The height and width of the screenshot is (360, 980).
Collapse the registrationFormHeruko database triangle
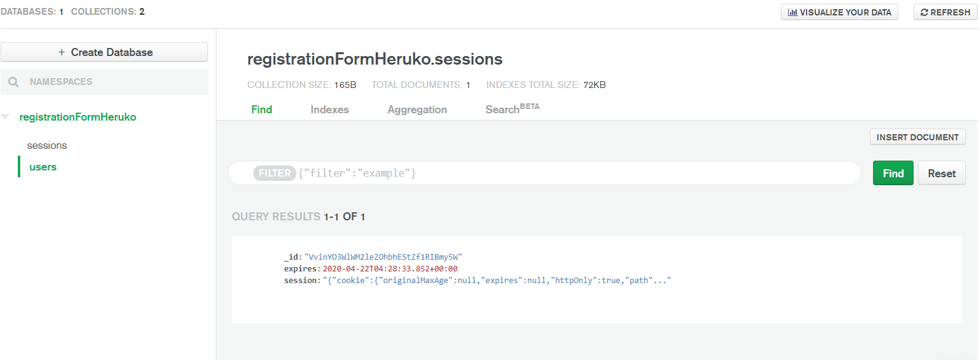coord(6,117)
